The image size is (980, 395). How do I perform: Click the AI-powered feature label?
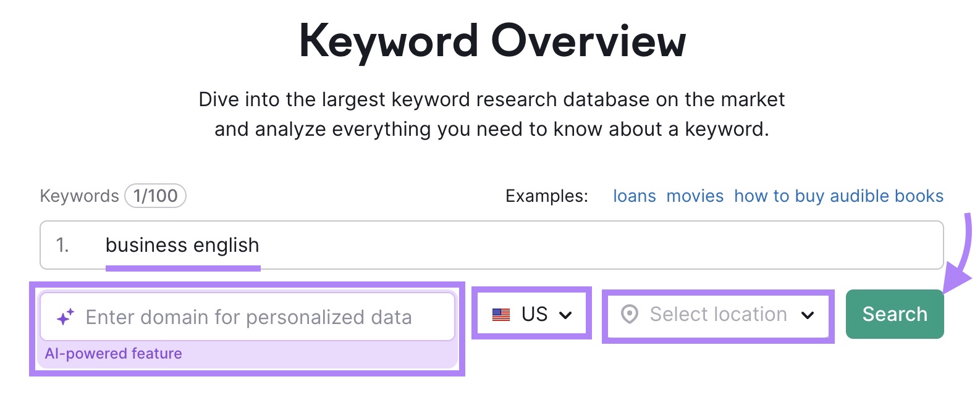pos(113,353)
